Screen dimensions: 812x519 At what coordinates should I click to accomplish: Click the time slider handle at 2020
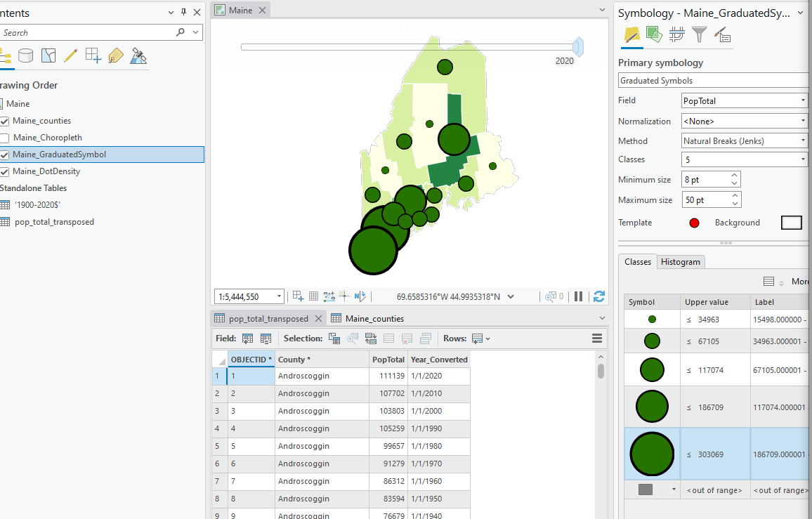[578, 47]
